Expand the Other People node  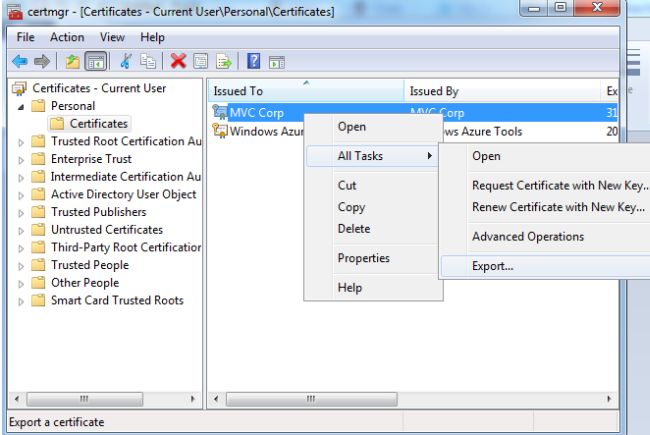[x=21, y=284]
